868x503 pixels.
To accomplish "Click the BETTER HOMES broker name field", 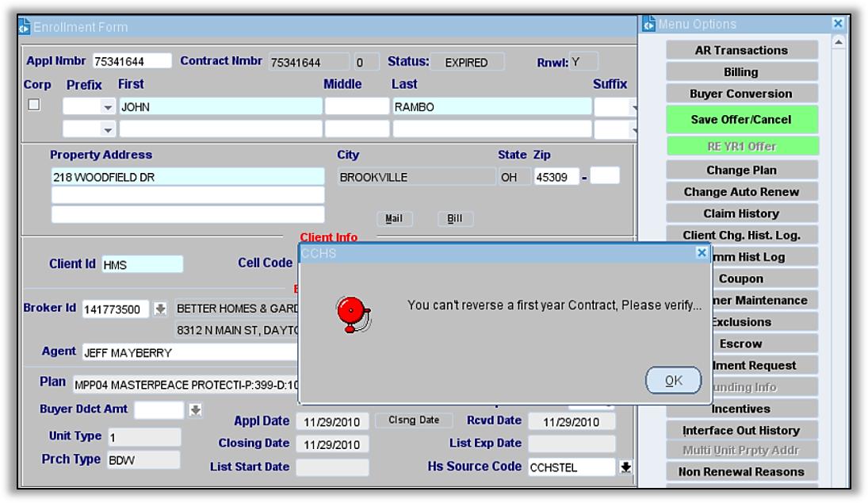I will (x=237, y=309).
